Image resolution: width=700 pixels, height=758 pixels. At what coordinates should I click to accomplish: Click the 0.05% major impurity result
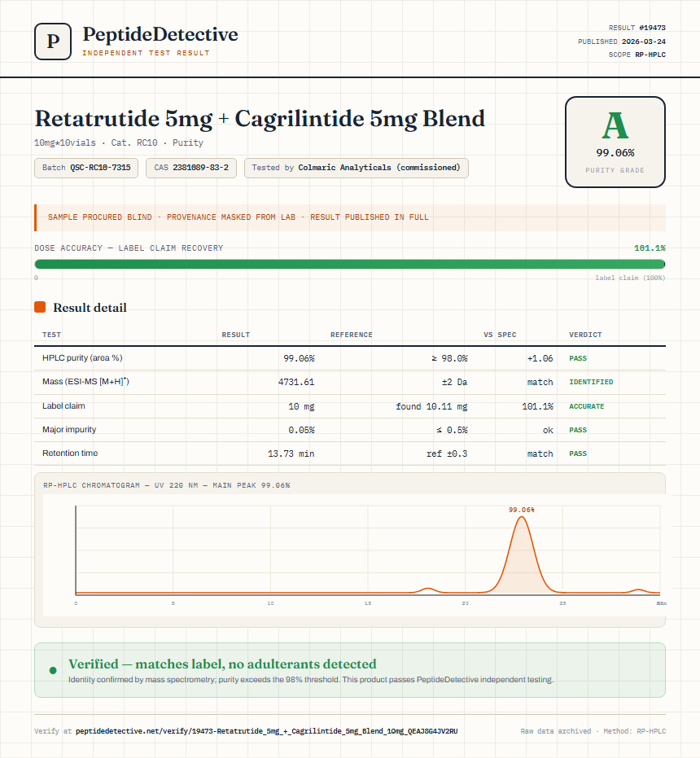coord(301,430)
